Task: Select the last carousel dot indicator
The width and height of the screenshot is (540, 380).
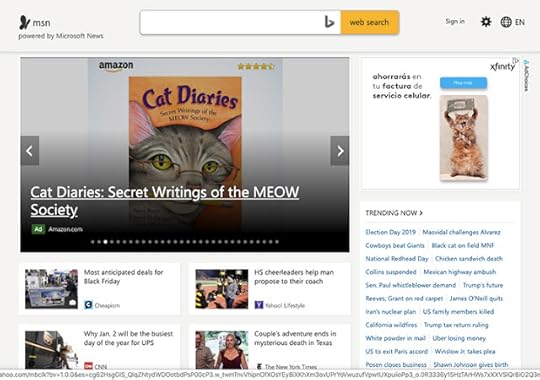Action: click(x=277, y=242)
